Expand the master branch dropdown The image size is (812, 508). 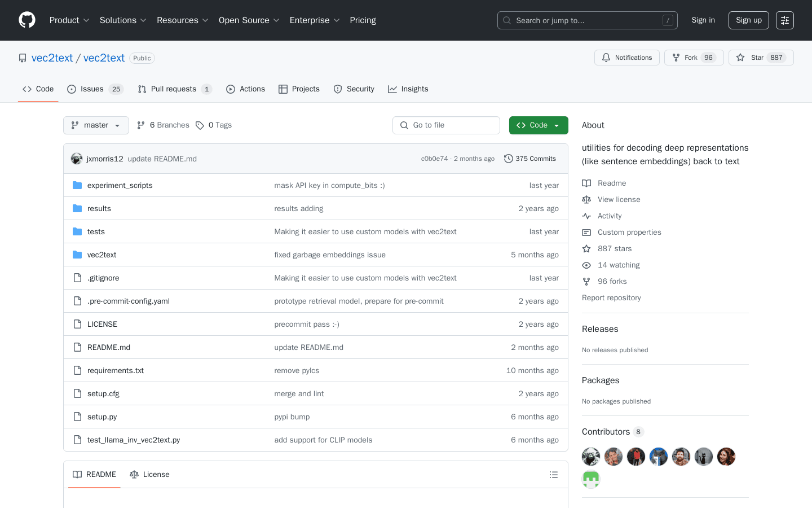point(96,125)
